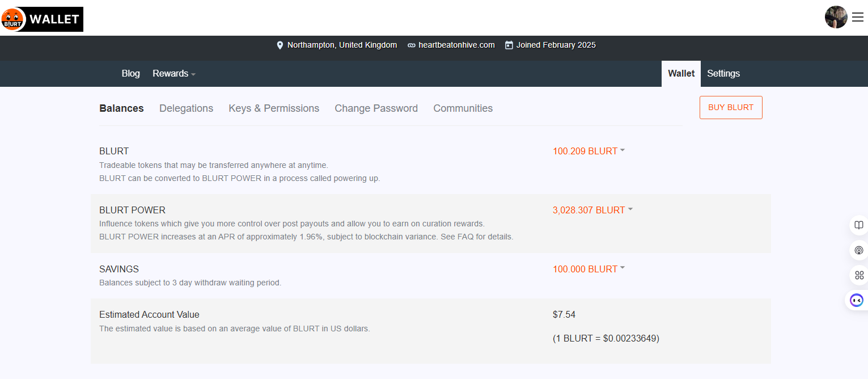Viewport: 868px width, 379px height.
Task: Click the link icon beside heartbeatonhive.com
Action: [x=412, y=45]
